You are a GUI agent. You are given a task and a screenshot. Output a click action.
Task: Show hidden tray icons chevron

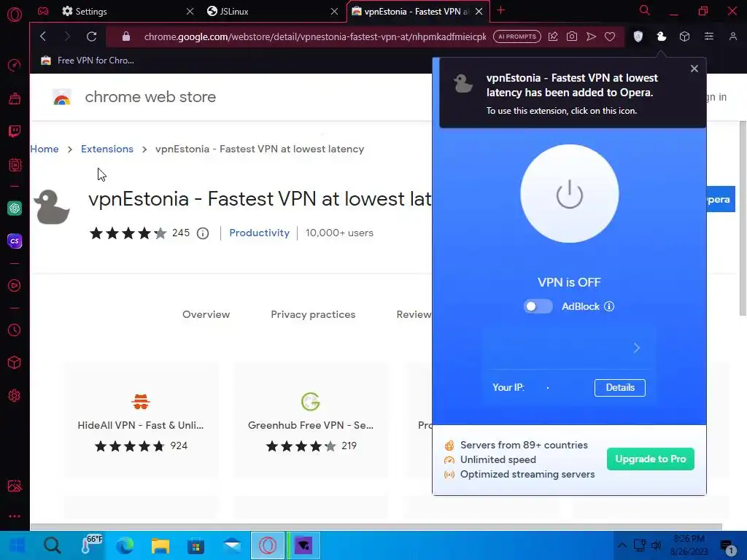click(x=622, y=545)
